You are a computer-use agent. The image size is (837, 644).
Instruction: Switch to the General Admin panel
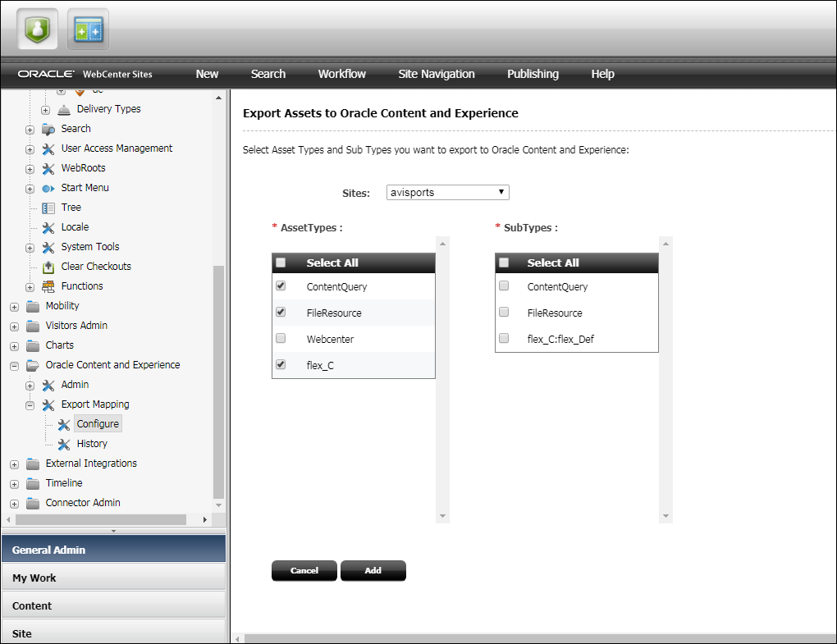pos(114,550)
